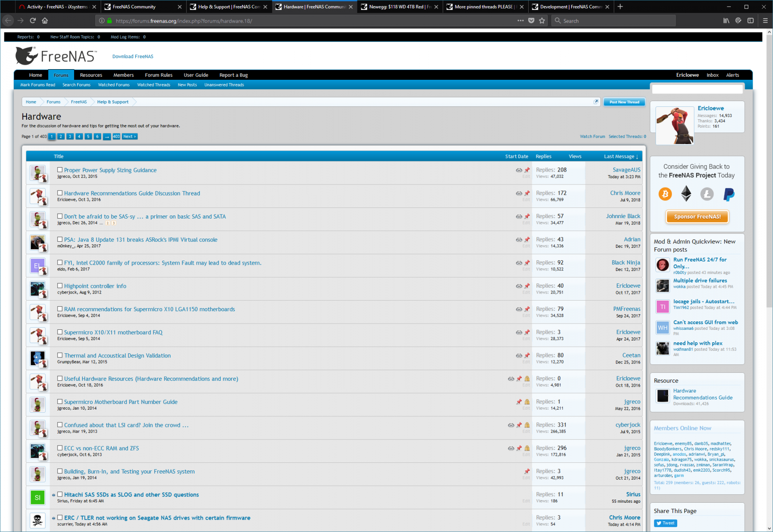Sort by the Start Date column
This screenshot has height=532, width=773.
516,156
